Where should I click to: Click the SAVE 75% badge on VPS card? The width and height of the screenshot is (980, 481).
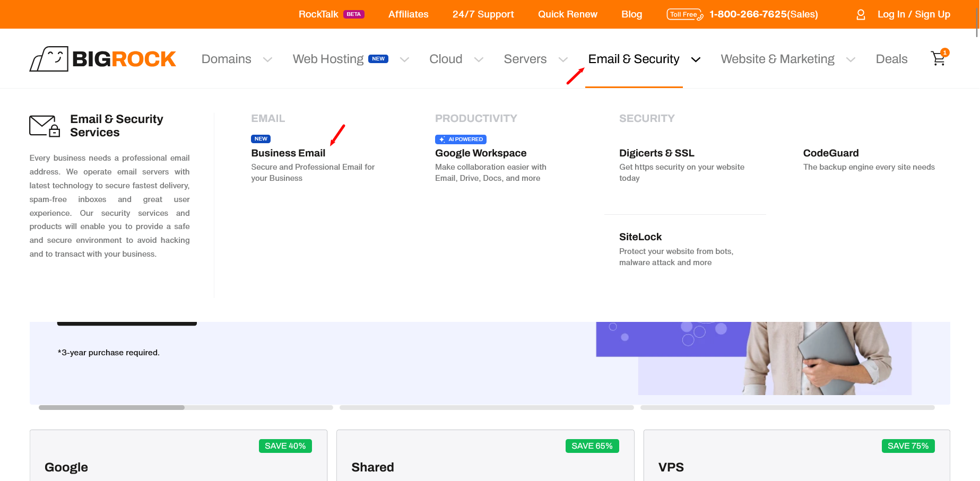click(908, 446)
